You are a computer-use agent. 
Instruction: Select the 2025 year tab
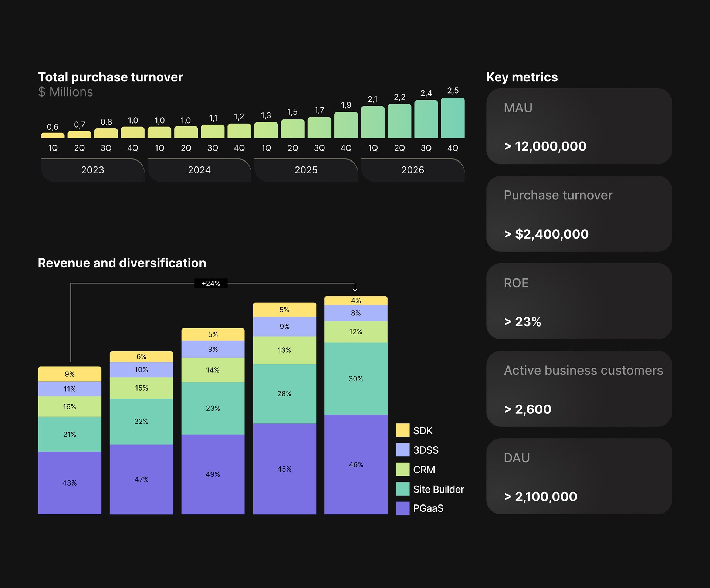[x=306, y=170]
